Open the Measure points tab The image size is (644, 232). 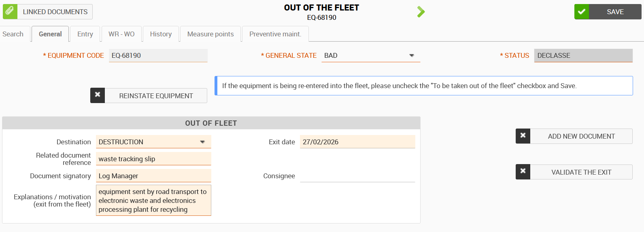[210, 34]
